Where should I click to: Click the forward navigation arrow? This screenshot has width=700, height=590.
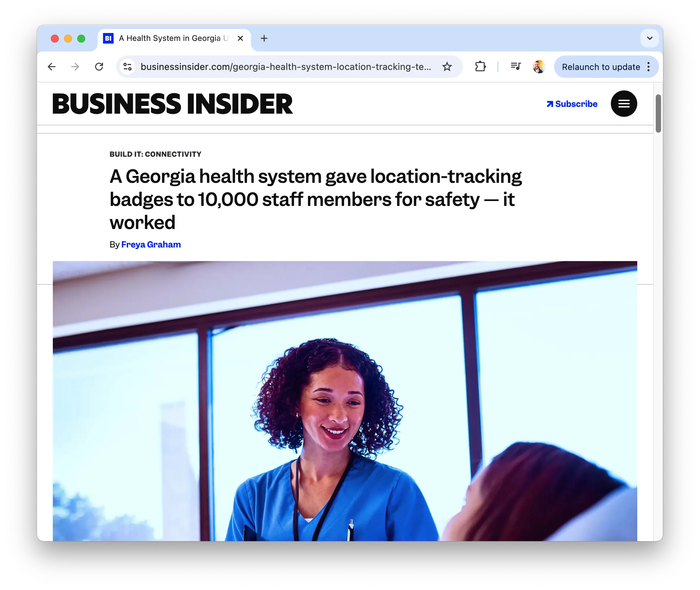[x=75, y=67]
